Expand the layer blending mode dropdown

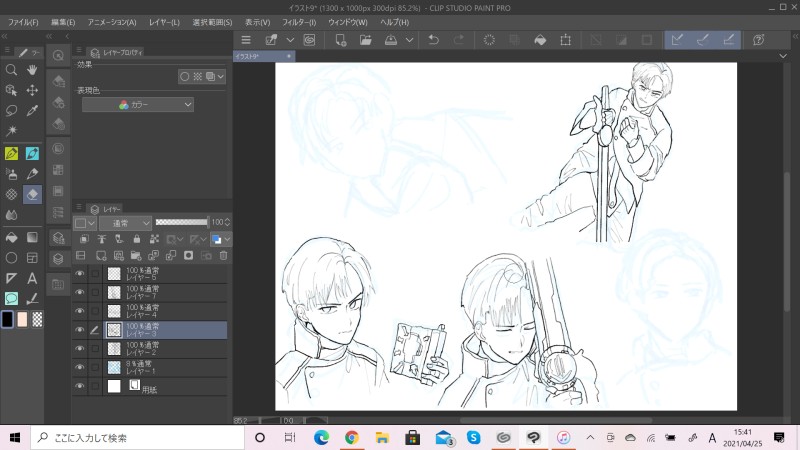(124, 222)
